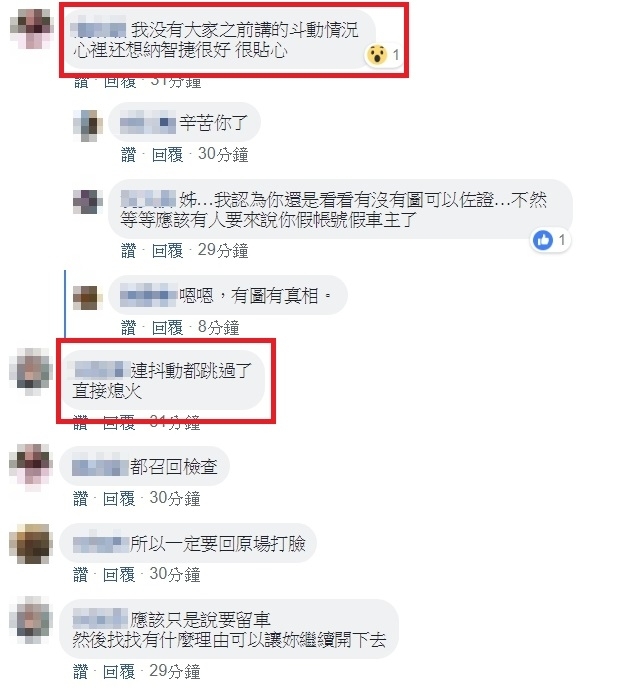Open the avatar beside 都召回檢查 comment
The height and width of the screenshot is (695, 622).
31,467
